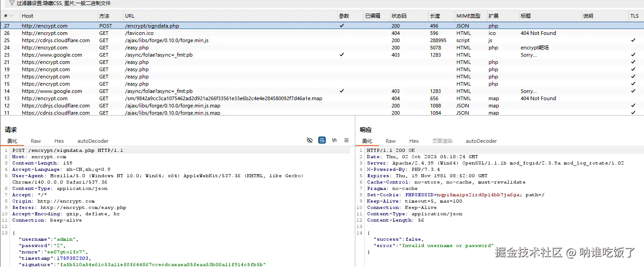Select row 25 forge.min.js request

click(322, 40)
